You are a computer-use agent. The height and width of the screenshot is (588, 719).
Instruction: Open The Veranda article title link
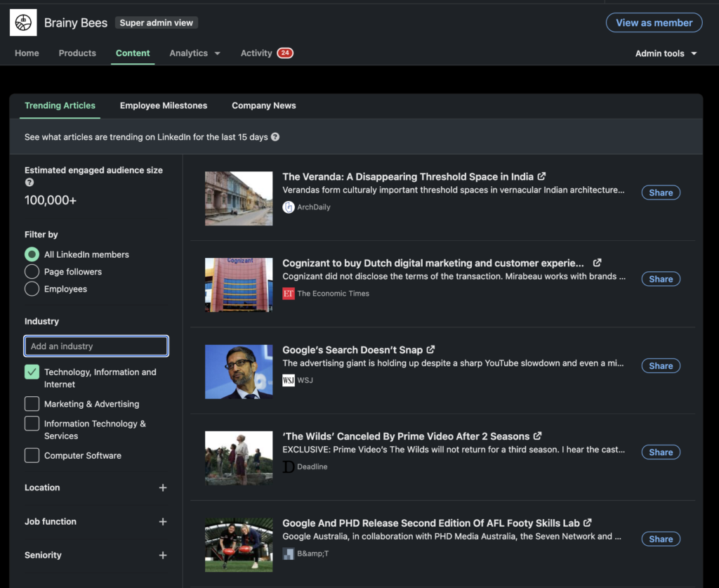[408, 176]
